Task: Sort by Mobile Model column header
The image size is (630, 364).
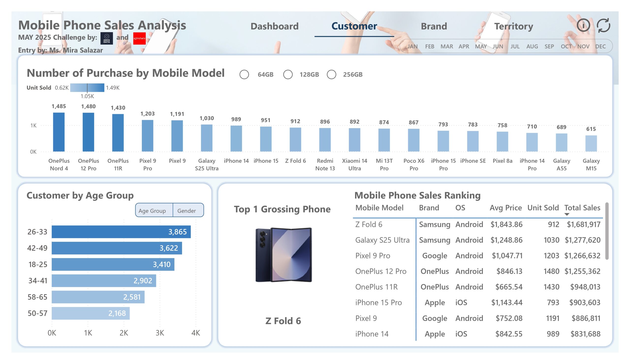Action: coord(379,208)
